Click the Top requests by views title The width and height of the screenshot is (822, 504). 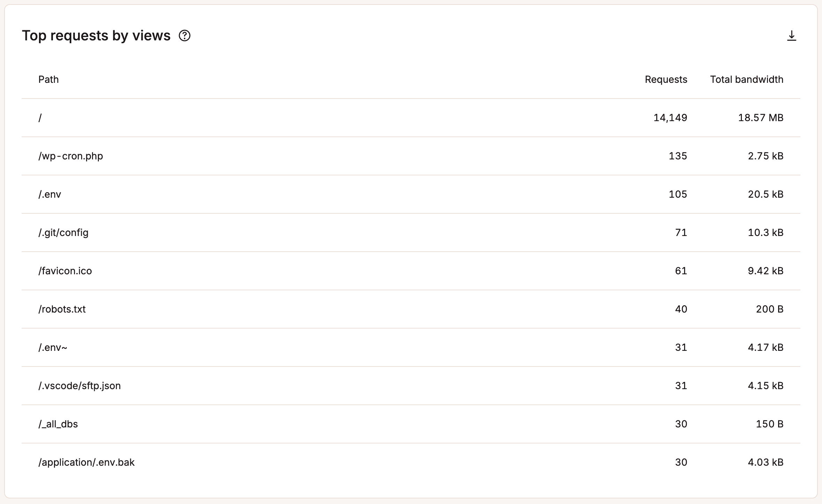pyautogui.click(x=96, y=35)
